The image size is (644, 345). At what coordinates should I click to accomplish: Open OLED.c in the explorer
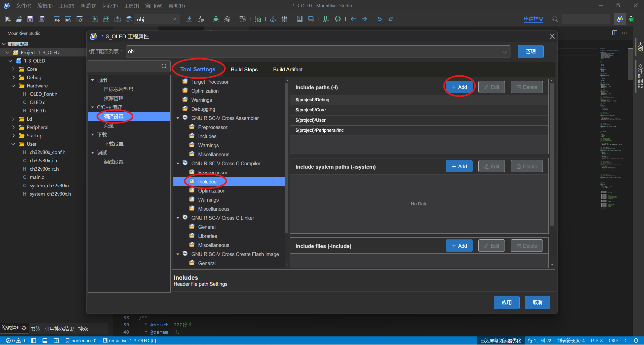click(x=37, y=102)
